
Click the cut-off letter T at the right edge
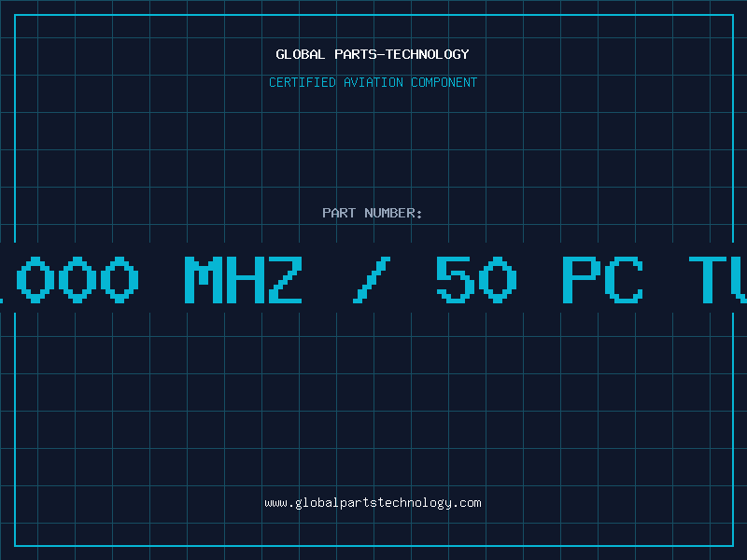[707, 279]
